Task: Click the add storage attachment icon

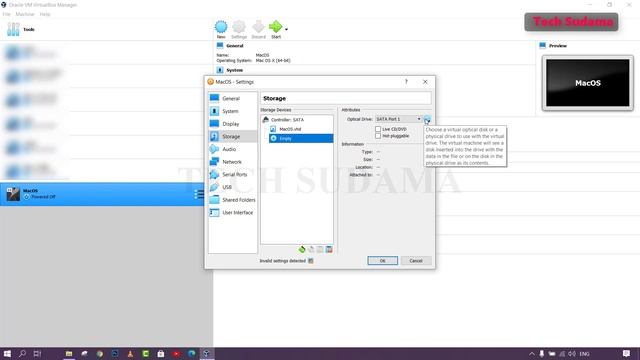Action: point(320,249)
